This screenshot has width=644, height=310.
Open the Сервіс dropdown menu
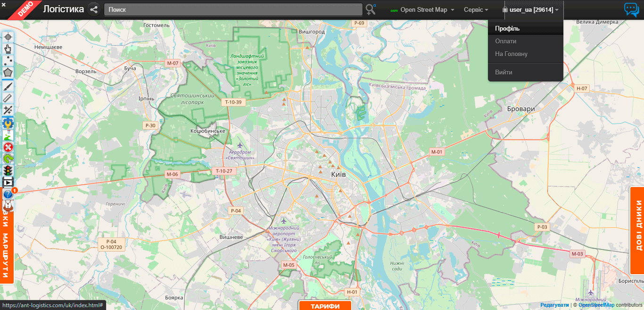pyautogui.click(x=476, y=10)
